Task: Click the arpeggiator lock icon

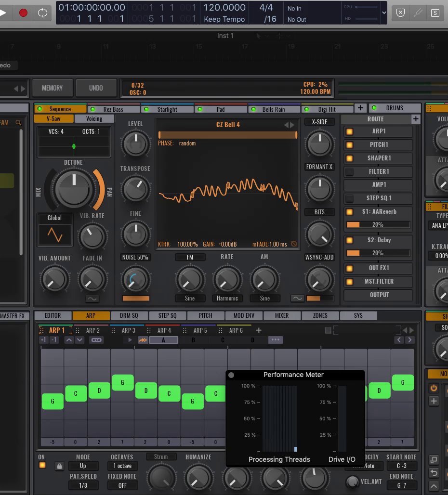Action: 59,466
